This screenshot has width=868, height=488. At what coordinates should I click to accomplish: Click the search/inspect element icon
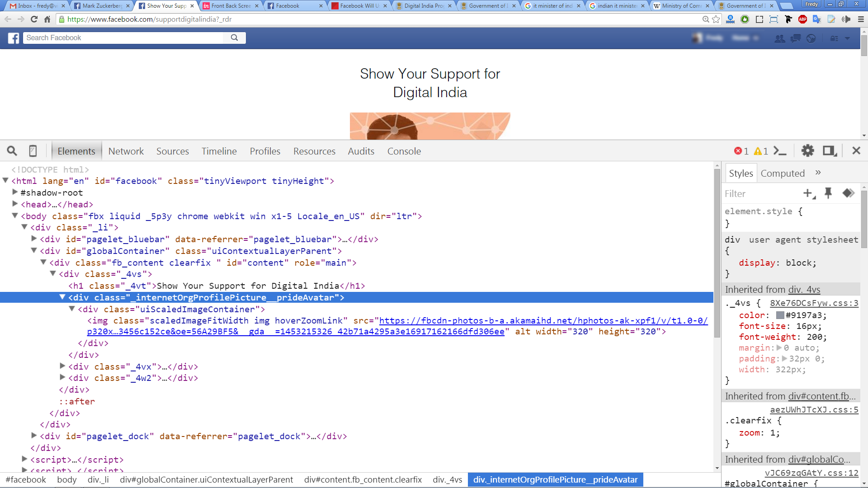pos(11,151)
